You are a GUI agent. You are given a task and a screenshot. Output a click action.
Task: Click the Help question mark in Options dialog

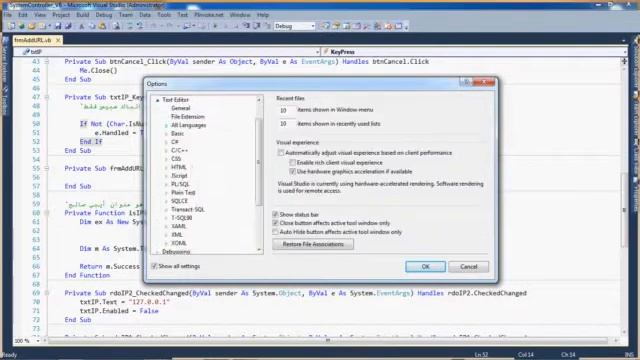[466, 82]
